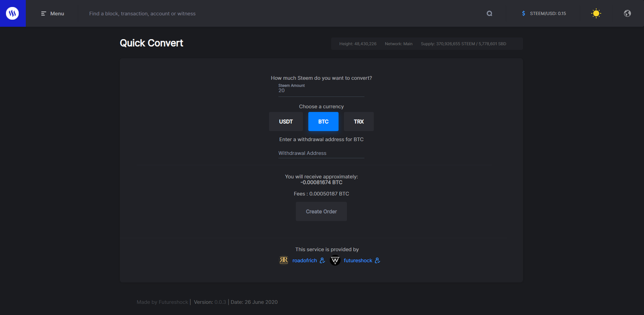This screenshot has height=315, width=644.
Task: Click the futureshock avatar logo
Action: point(335,260)
